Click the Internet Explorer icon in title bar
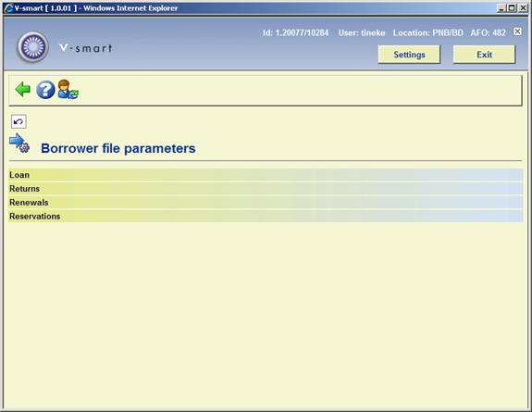532x412 pixels. pos(8,7)
